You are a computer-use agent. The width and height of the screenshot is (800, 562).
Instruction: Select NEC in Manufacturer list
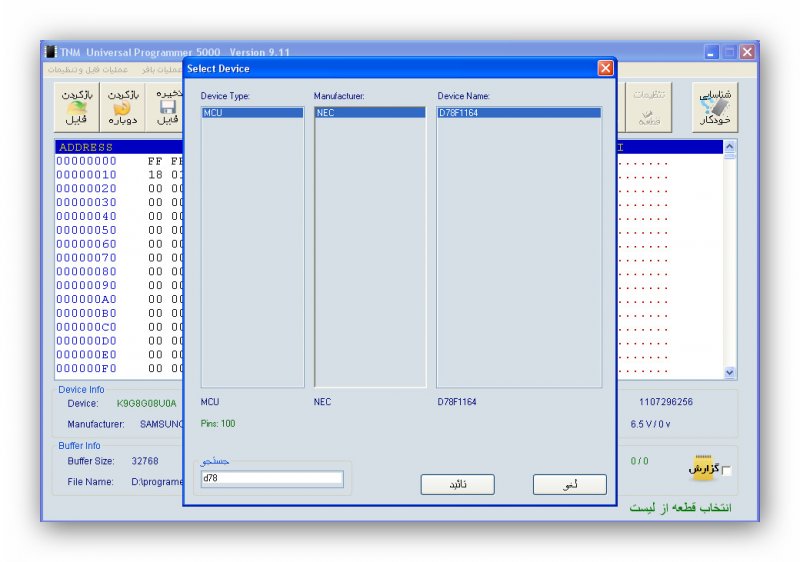(370, 113)
